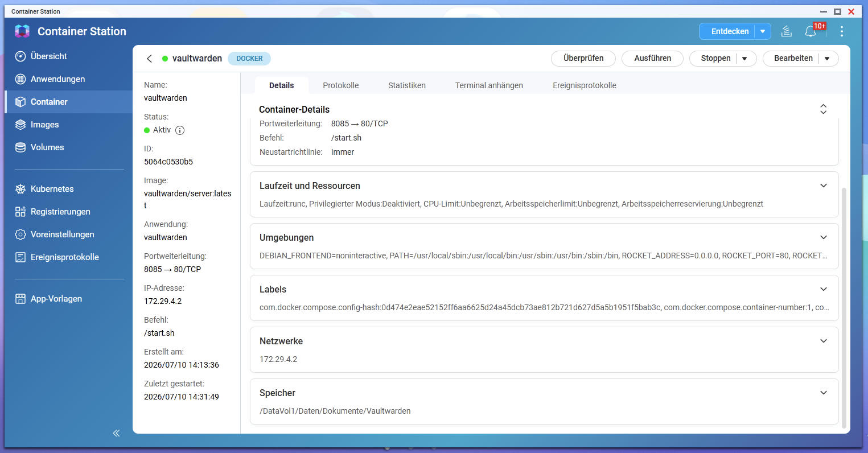Screen dimensions: 868x453
Task: Click the Anwendungen grid icon
Action: pos(20,79)
